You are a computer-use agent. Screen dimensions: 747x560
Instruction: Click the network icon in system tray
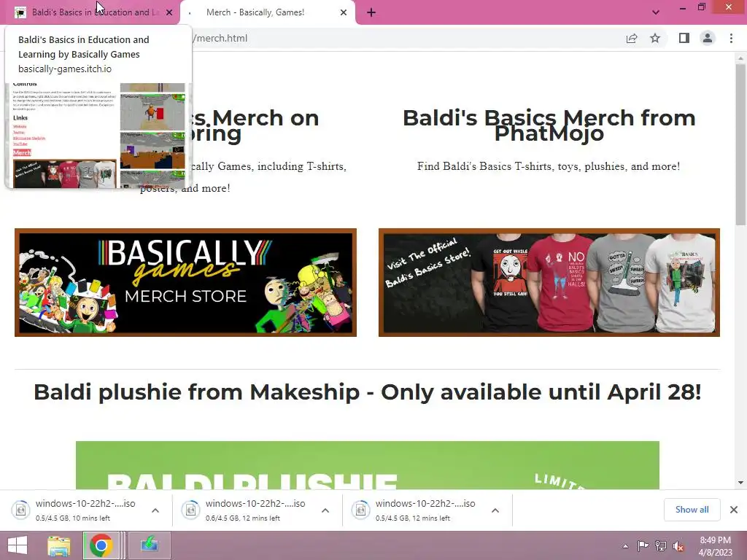point(661,545)
